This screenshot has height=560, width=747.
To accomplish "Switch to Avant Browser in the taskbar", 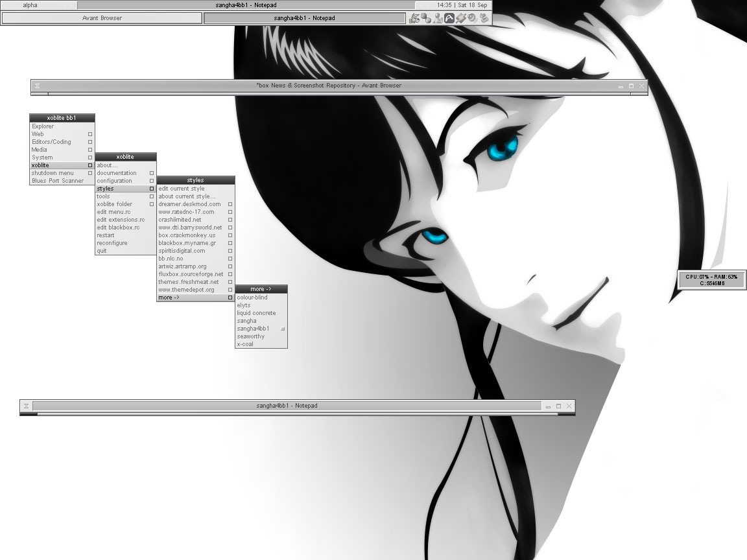I will (102, 18).
